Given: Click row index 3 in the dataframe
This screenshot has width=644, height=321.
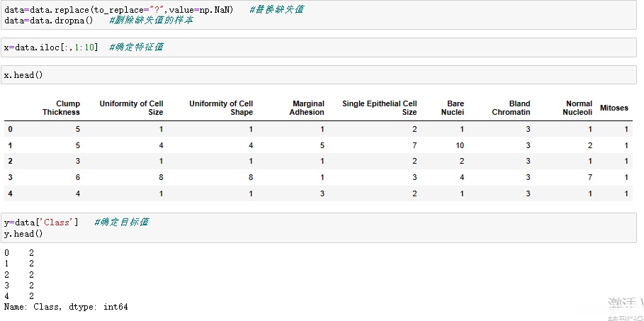Looking at the screenshot, I should pos(10,177).
